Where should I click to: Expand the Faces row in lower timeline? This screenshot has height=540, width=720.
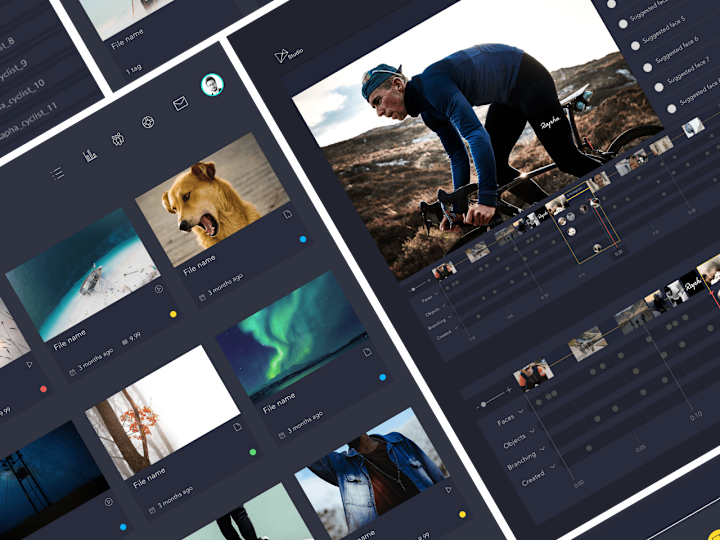coord(521,412)
